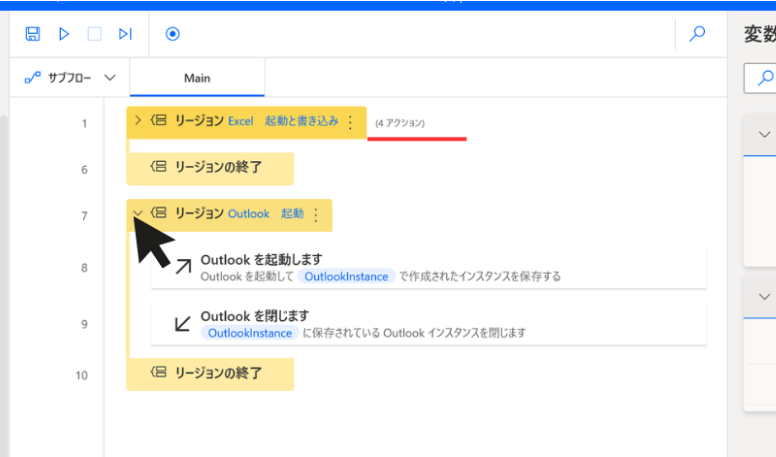The image size is (776, 457).
Task: Click the Outlook region icon on line 7
Action: (x=158, y=213)
